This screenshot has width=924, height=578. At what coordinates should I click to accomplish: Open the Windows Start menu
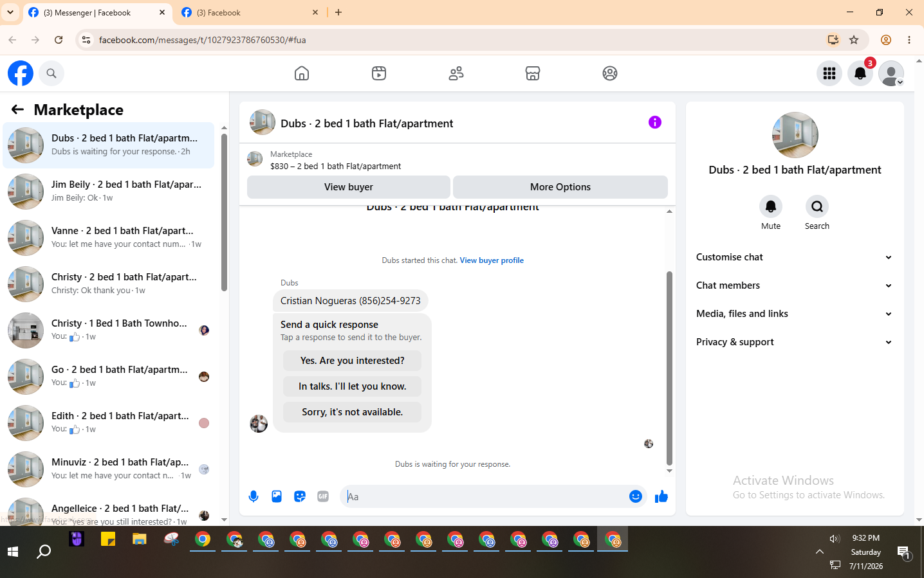click(13, 552)
